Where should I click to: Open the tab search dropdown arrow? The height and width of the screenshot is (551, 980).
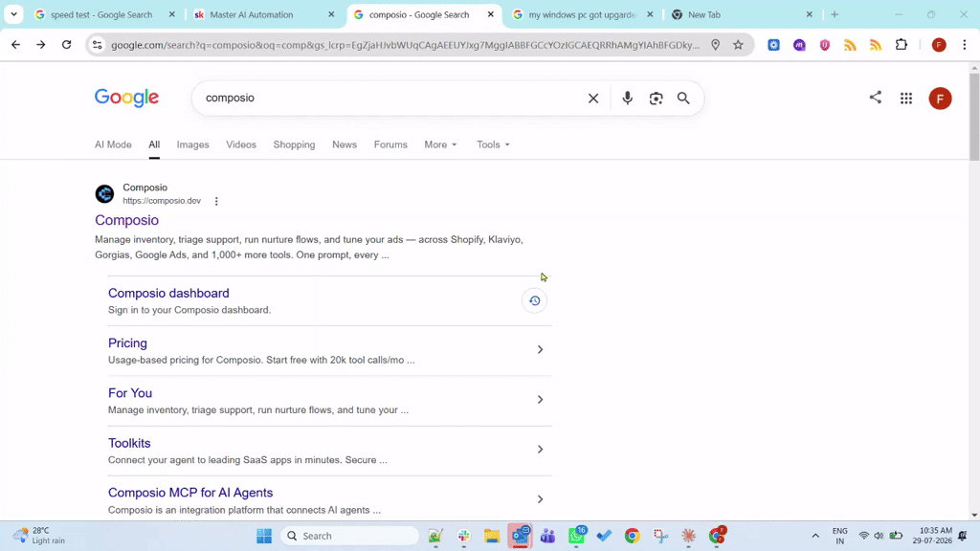[13, 13]
